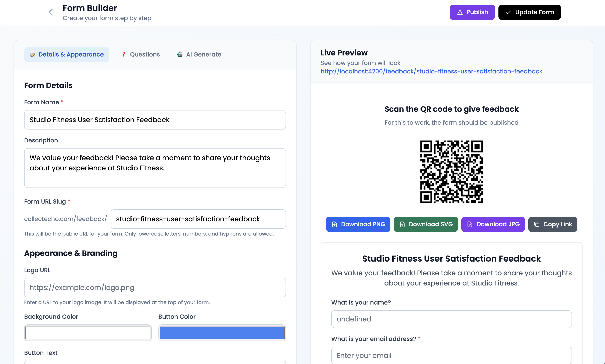Click the Live Preview heading

[344, 53]
